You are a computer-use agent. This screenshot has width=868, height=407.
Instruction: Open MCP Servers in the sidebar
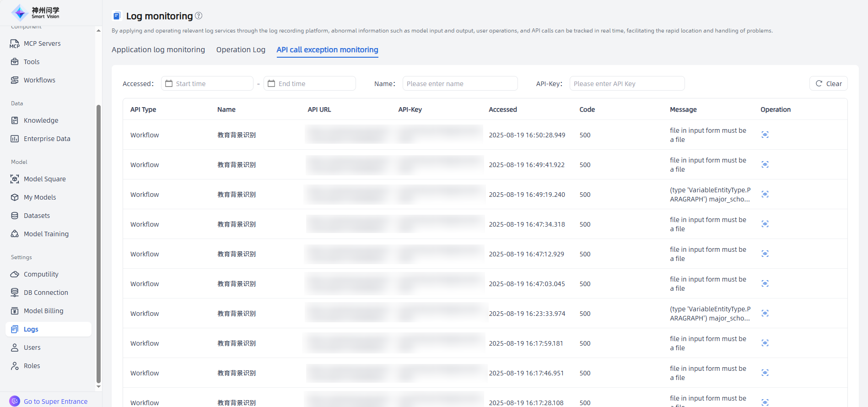42,43
